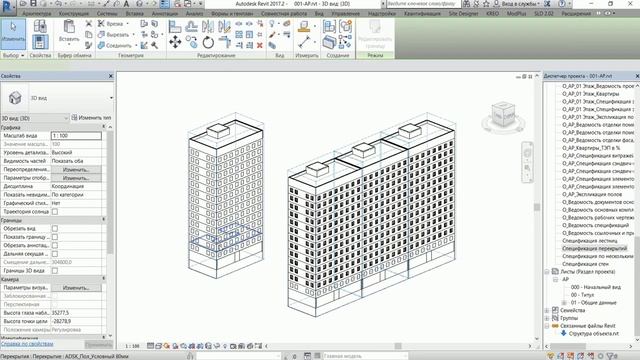Expand the Семейства tree node
The height and width of the screenshot is (360, 640).
(547, 311)
